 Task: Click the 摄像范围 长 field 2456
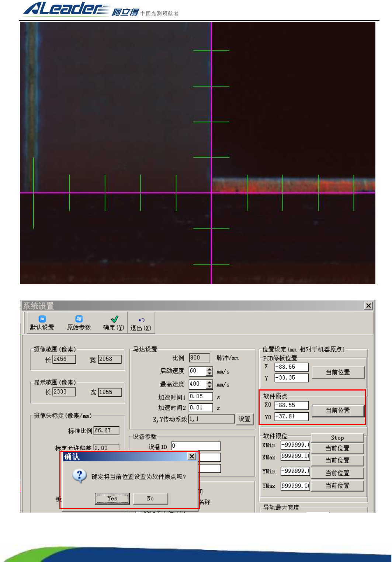pos(64,359)
